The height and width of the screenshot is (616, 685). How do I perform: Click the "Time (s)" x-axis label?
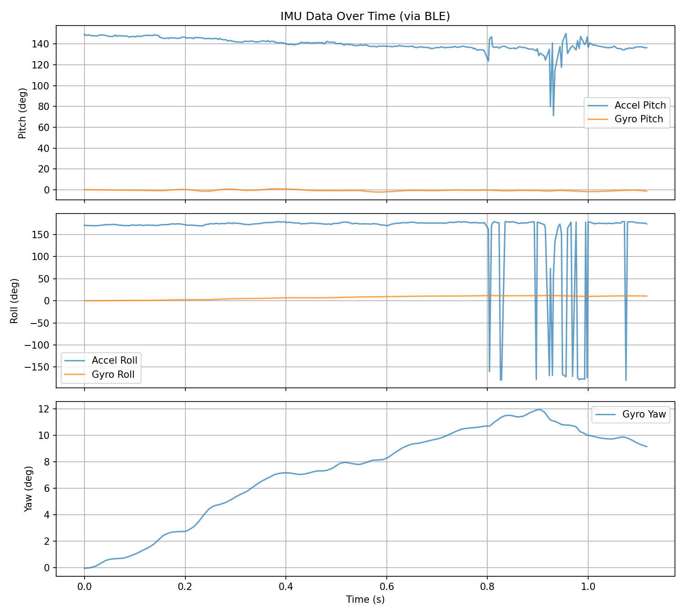(365, 600)
